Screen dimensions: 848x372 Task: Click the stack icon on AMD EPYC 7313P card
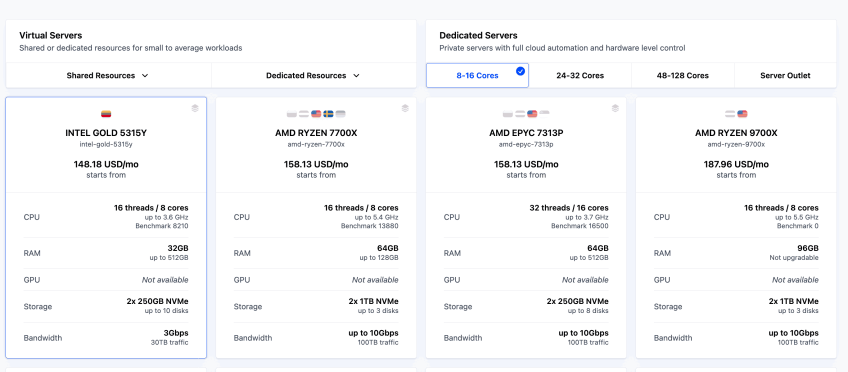click(615, 108)
